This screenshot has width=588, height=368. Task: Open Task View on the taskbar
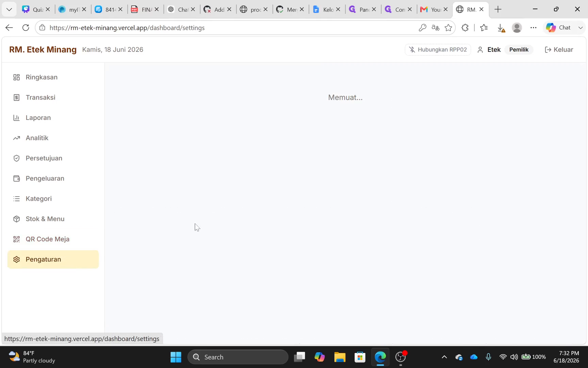tap(299, 357)
